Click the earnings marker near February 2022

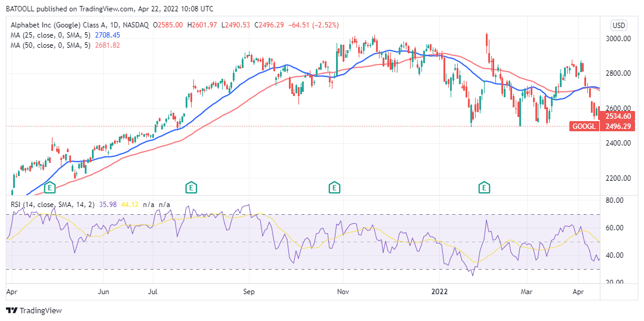tap(485, 188)
